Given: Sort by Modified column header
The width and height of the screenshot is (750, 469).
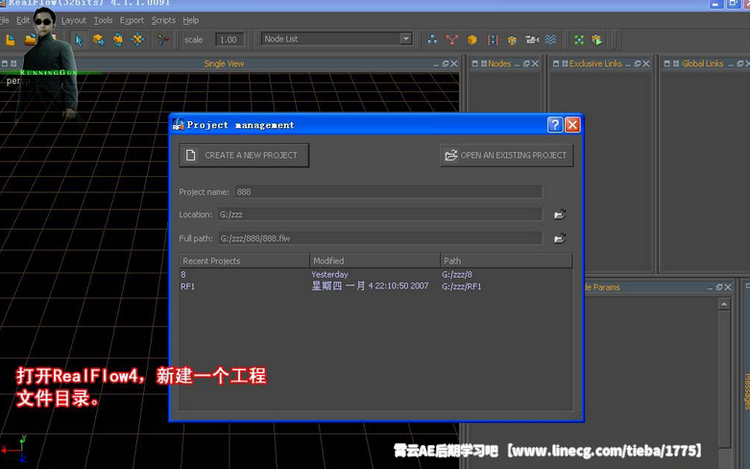Looking at the screenshot, I should point(375,261).
